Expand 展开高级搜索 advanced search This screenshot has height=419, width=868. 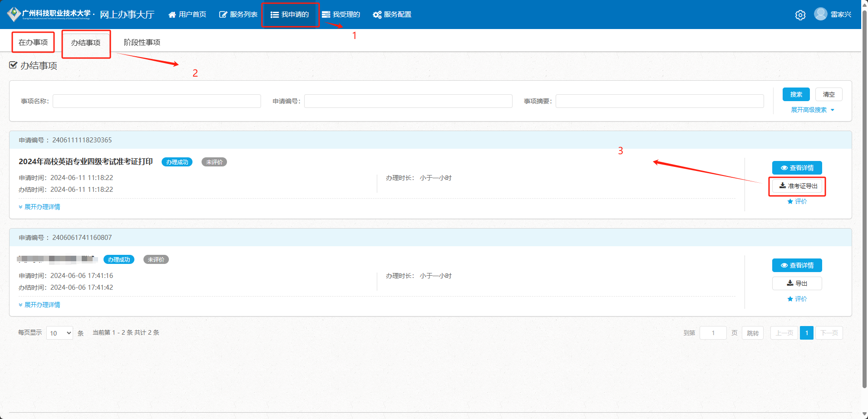(812, 110)
